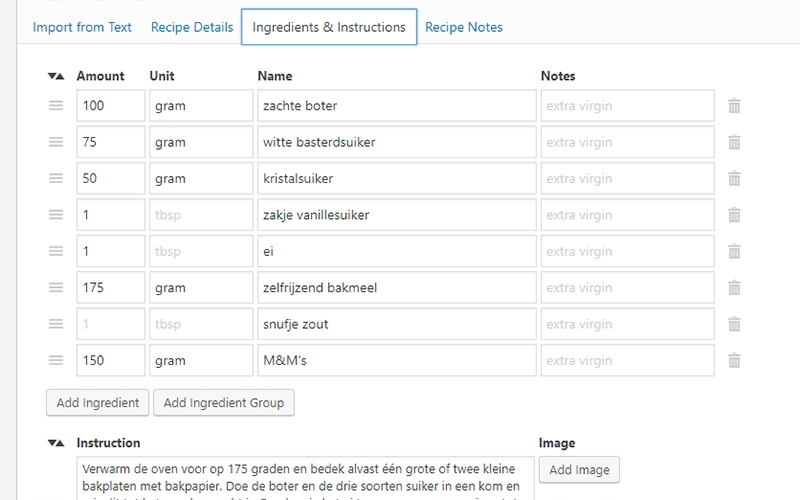Click notes field of zelfrijzend bakmeel row

click(628, 288)
